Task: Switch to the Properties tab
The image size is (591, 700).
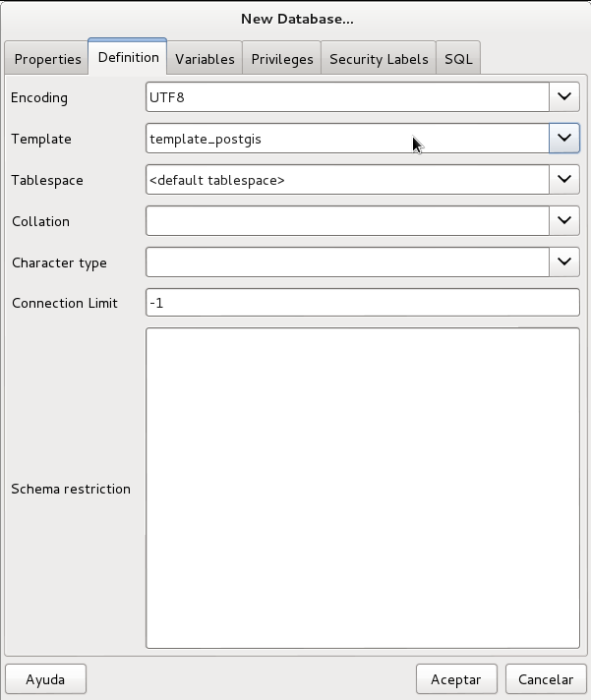Action: [47, 58]
